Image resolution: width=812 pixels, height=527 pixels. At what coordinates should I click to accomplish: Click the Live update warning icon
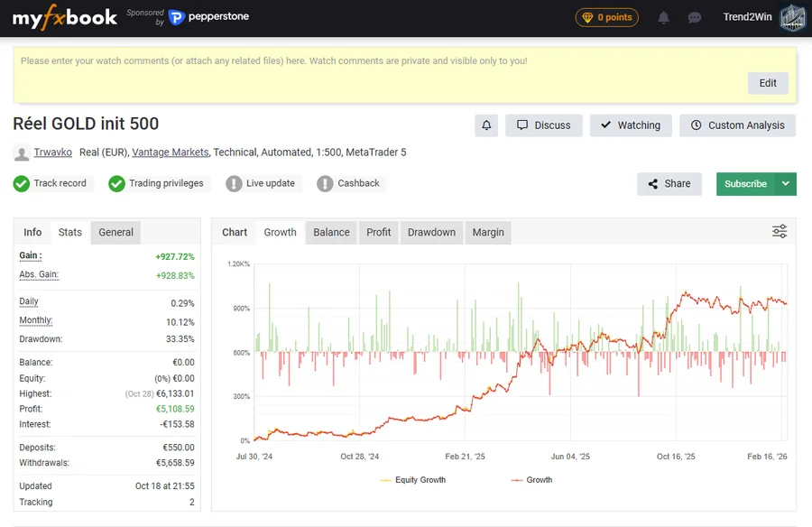point(234,183)
